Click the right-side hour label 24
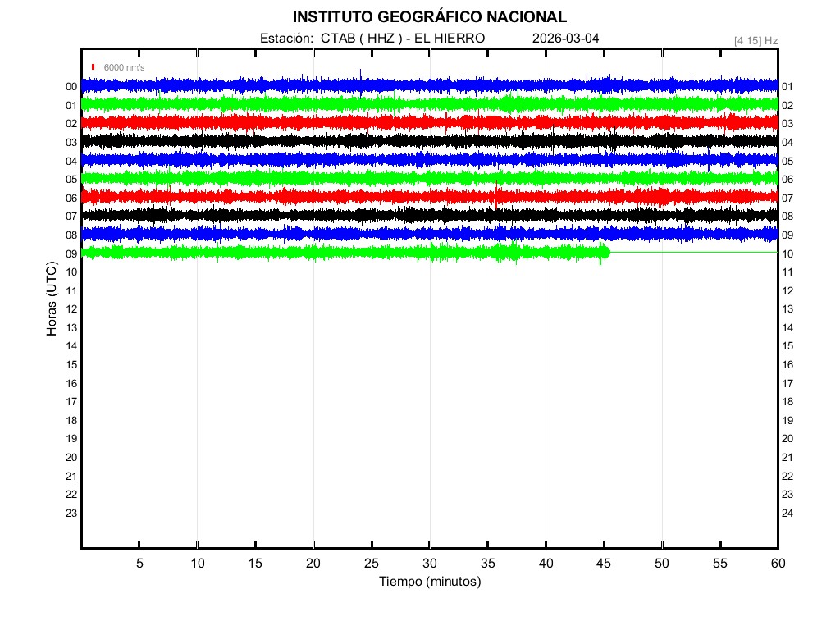The height and width of the screenshot is (630, 840). 787,514
